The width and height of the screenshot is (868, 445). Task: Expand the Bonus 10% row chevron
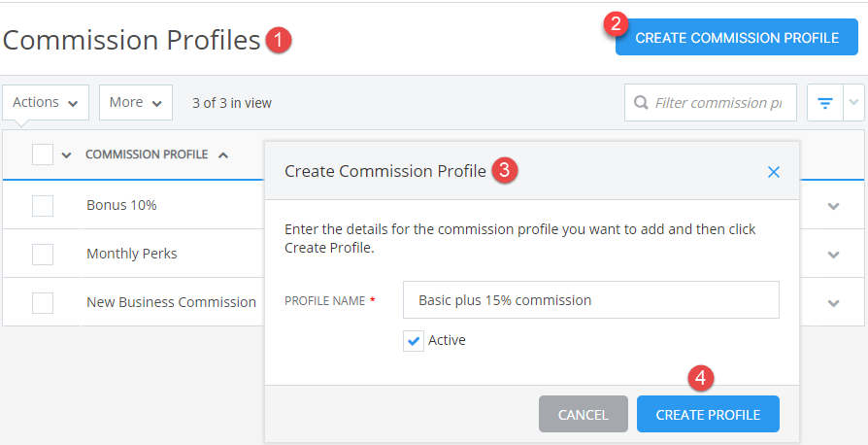click(x=833, y=206)
